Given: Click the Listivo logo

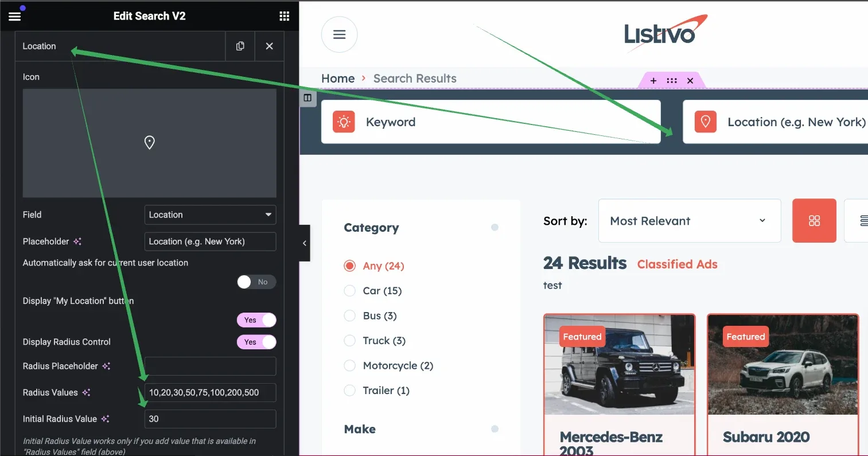Looking at the screenshot, I should click(x=665, y=33).
